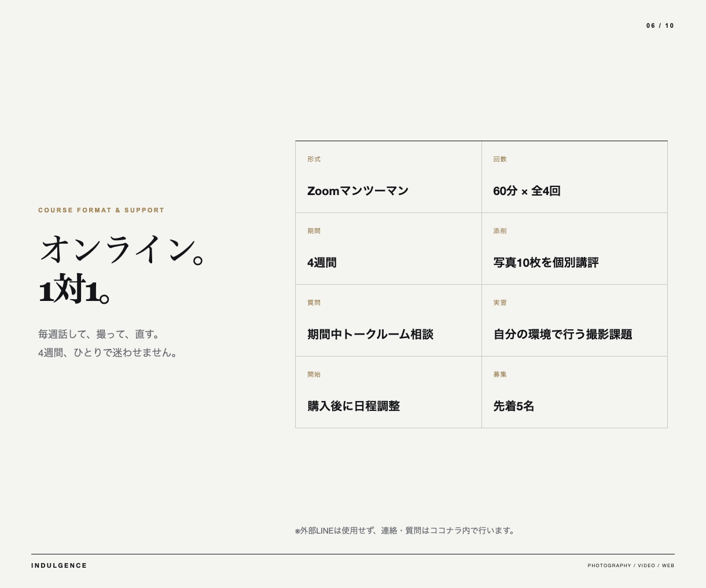Click the bold heading 1対1。

pyautogui.click(x=75, y=289)
